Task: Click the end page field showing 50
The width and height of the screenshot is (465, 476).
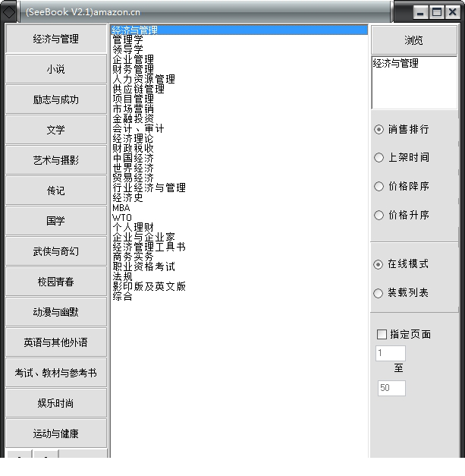Action: [391, 388]
